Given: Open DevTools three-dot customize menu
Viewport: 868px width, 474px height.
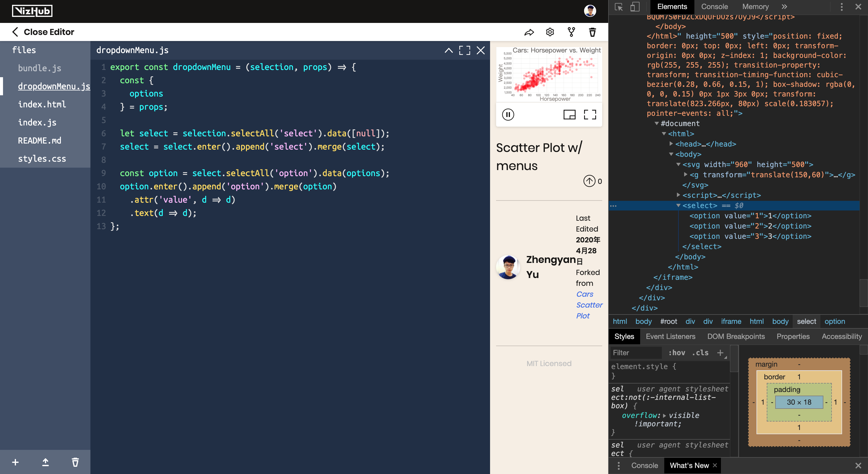Looking at the screenshot, I should tap(841, 7).
